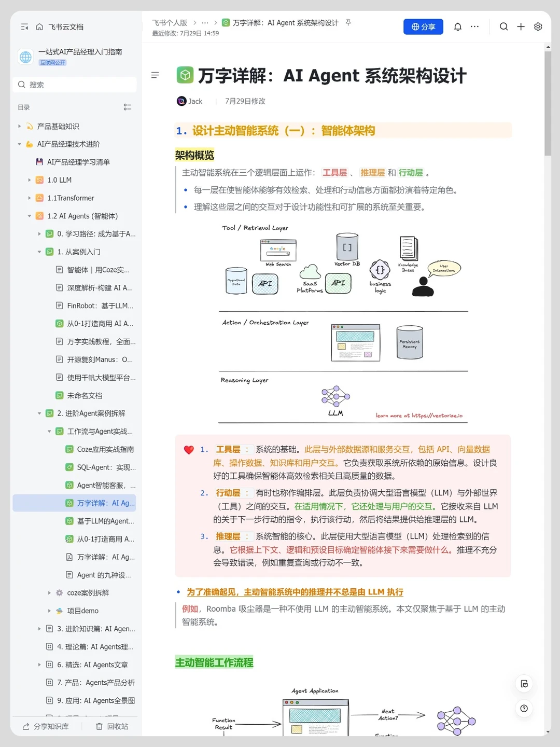Create new document with the plus icon

point(521,26)
